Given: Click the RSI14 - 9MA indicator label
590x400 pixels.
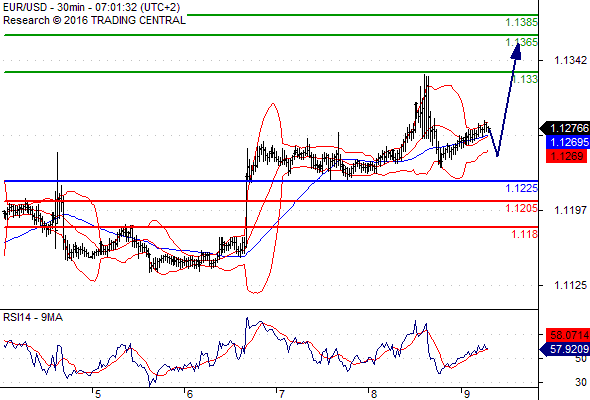Looking at the screenshot, I should [33, 318].
